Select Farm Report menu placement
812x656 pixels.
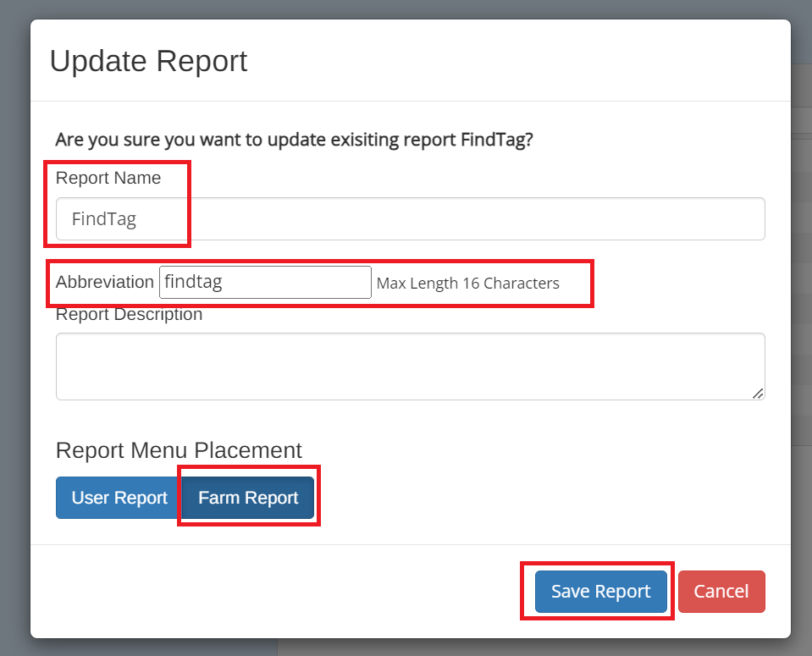click(x=248, y=498)
